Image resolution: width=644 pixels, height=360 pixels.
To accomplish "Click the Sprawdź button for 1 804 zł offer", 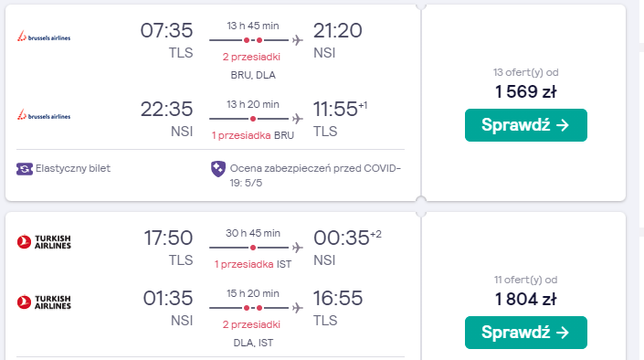I will click(x=526, y=333).
